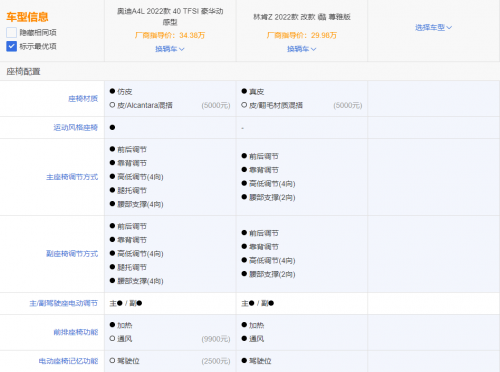Click optional 驾驶位 in Audi memory seat row
Screen dimensions: 500x372
click(x=128, y=361)
